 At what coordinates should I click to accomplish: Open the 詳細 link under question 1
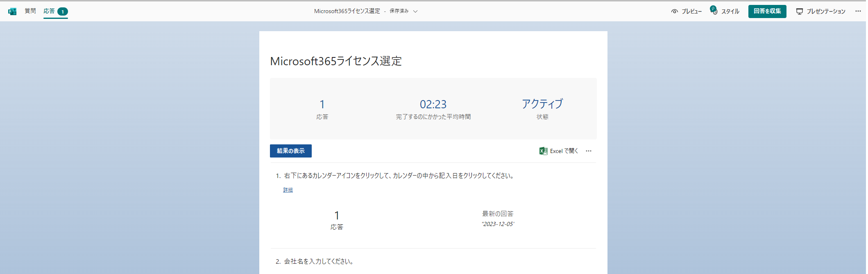coord(288,190)
